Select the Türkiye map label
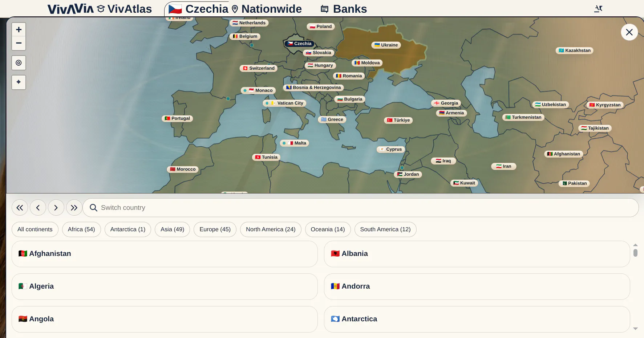The height and width of the screenshot is (338, 644). (x=398, y=120)
